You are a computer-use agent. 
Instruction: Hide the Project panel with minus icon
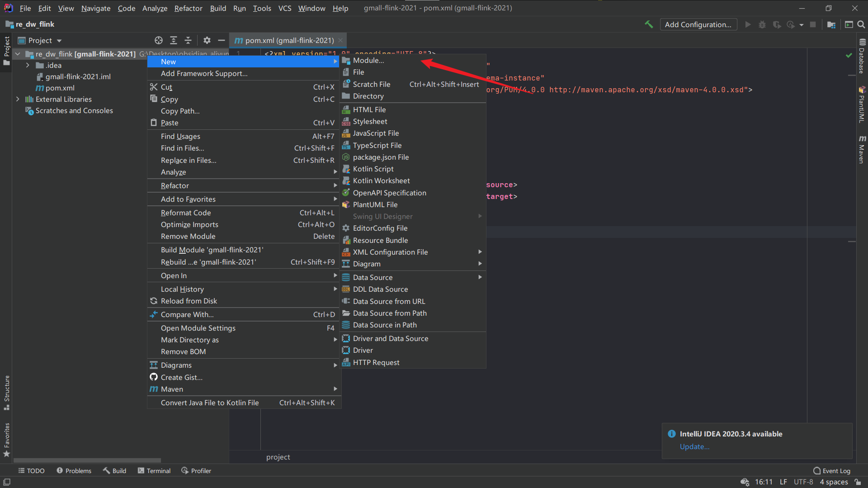[222, 40]
